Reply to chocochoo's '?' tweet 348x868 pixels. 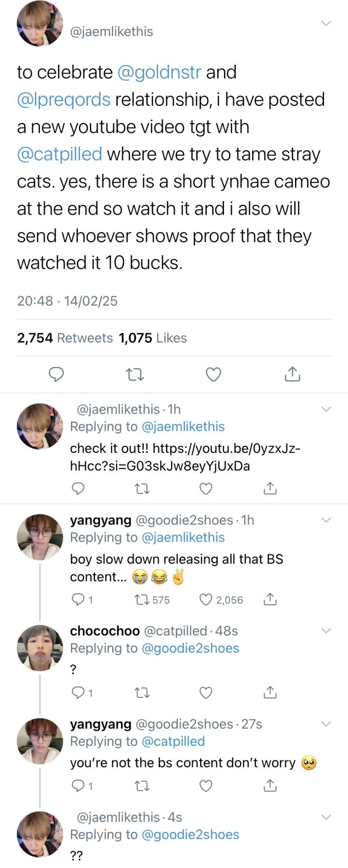pos(78,692)
